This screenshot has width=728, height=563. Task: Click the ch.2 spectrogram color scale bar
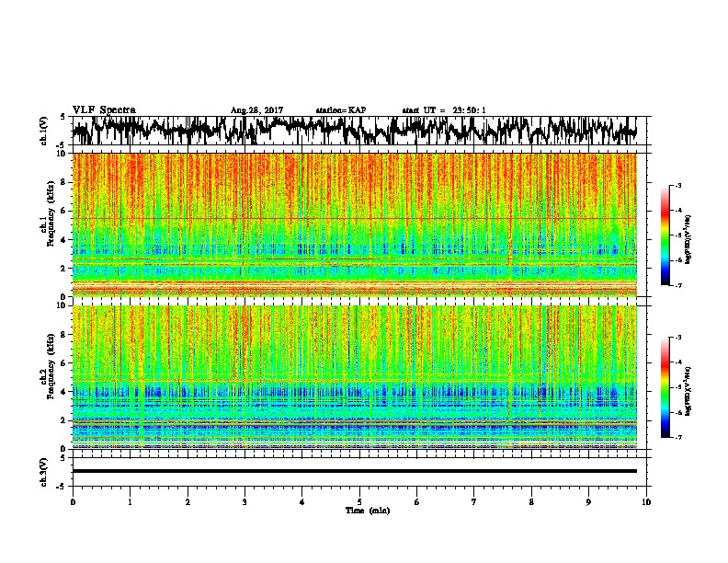665,387
